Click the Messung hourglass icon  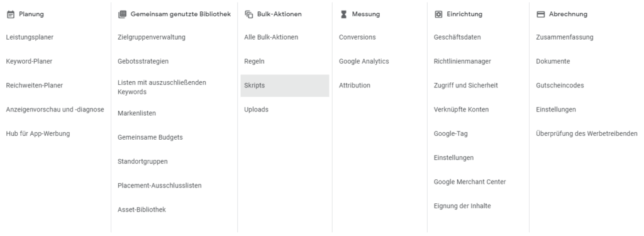click(x=344, y=14)
